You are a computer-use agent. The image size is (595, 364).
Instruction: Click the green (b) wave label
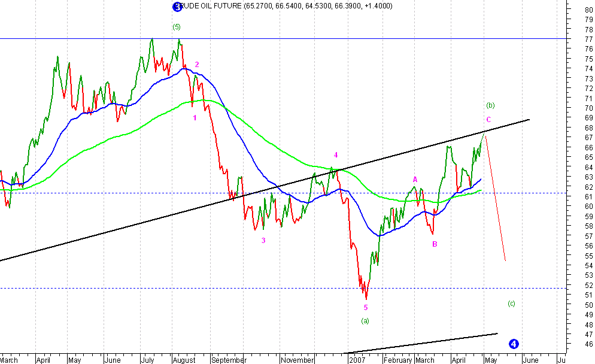coord(490,105)
